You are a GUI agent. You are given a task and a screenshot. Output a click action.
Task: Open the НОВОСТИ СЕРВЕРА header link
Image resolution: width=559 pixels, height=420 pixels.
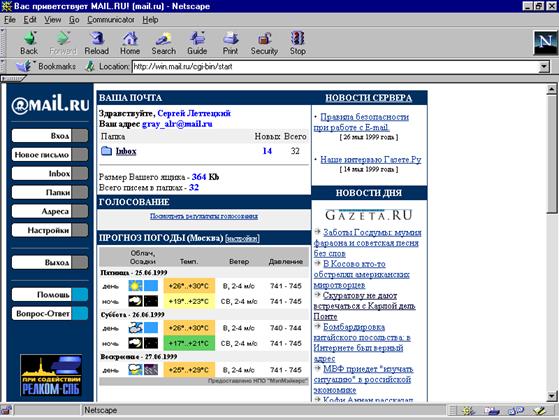(368, 98)
